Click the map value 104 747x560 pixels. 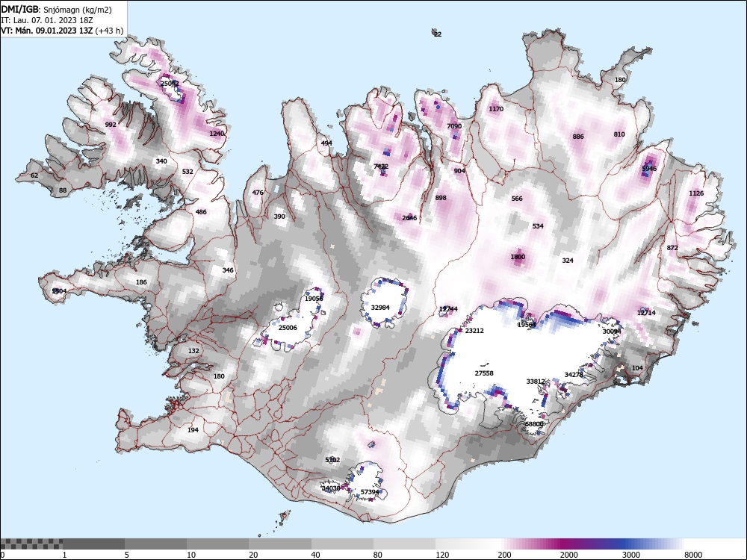coord(637,368)
